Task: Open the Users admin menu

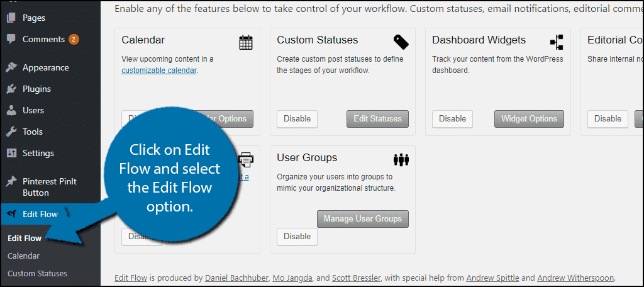Action: click(x=33, y=110)
